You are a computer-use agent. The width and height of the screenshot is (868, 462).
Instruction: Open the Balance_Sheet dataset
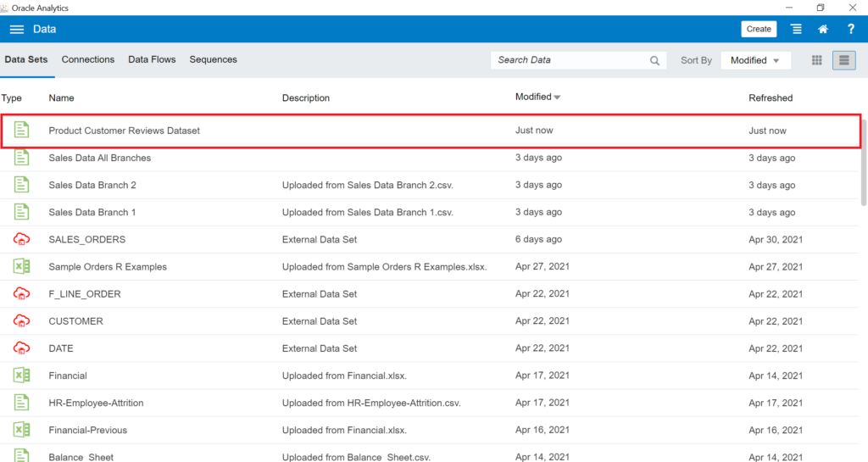coord(81,457)
